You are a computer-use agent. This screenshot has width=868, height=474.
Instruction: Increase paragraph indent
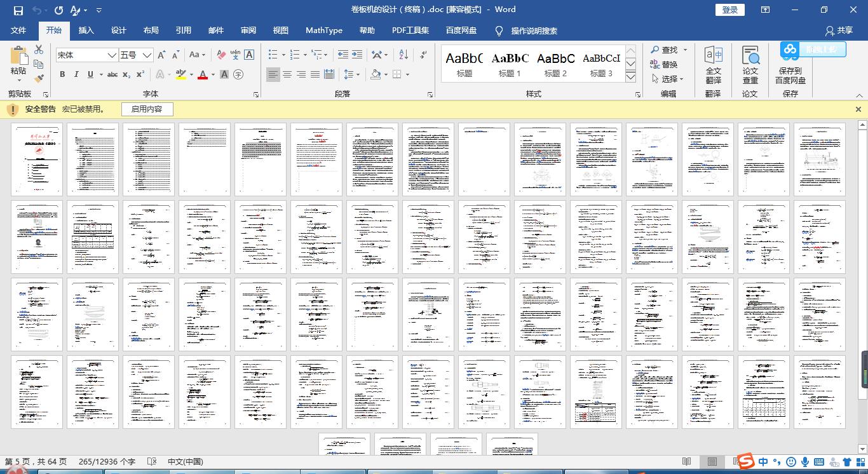[356, 55]
